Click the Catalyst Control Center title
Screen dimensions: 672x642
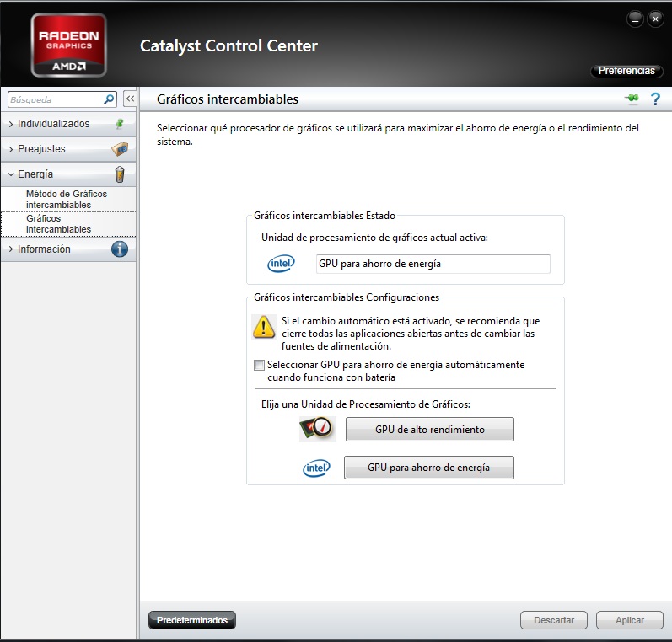pos(228,45)
